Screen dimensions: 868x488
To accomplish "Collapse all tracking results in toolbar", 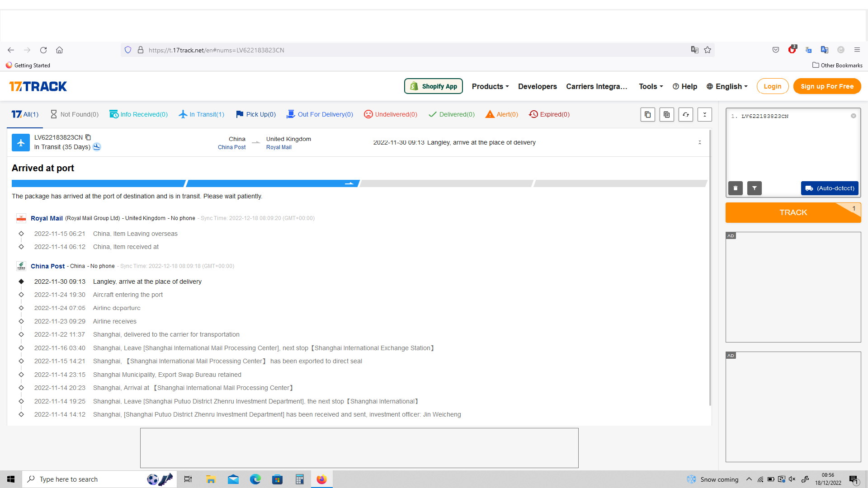I will click(704, 114).
